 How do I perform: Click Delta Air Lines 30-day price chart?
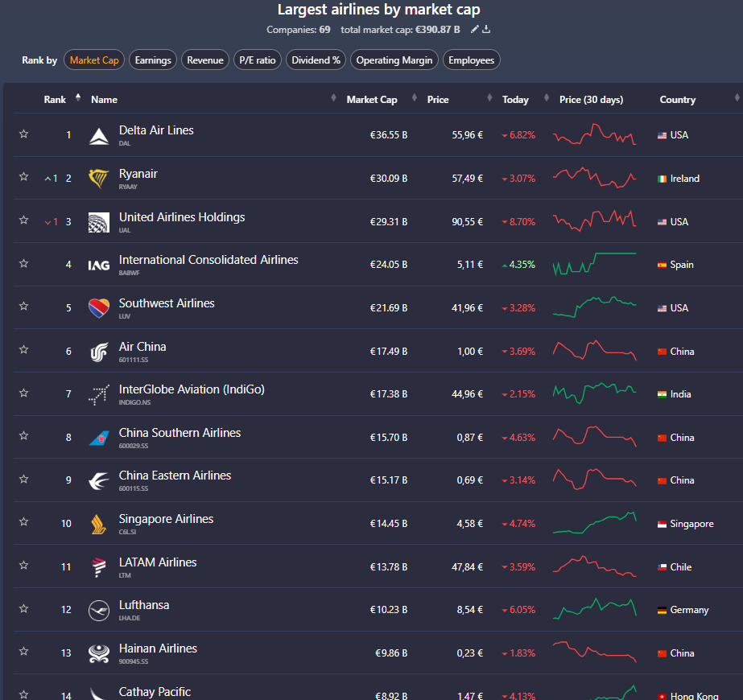[x=595, y=134]
